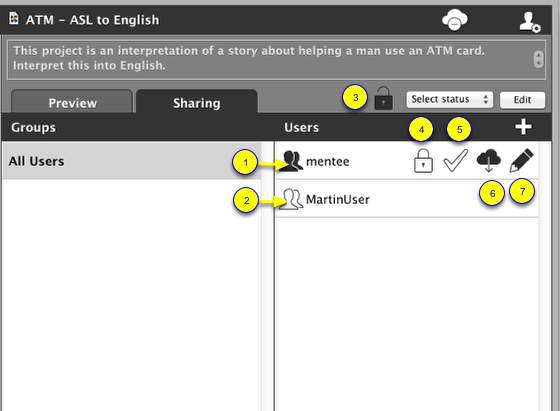The width and height of the screenshot is (560, 411).
Task: Select the Sharing tab
Action: [x=196, y=102]
